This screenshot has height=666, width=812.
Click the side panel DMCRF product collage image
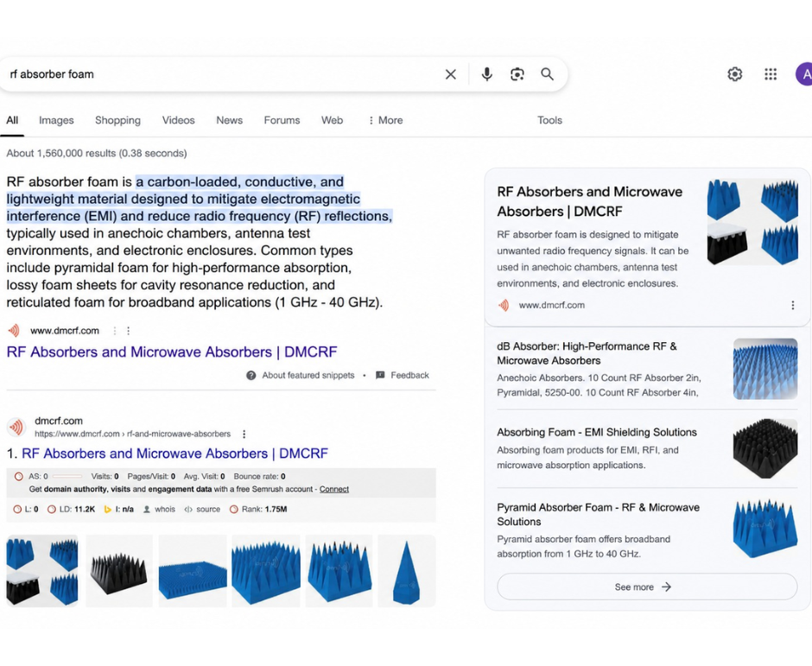752,222
